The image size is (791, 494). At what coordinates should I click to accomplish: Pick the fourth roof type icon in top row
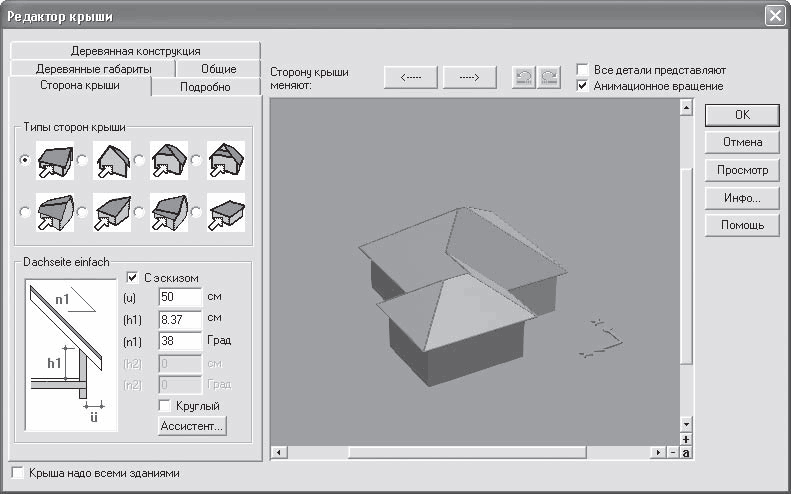pos(226,160)
